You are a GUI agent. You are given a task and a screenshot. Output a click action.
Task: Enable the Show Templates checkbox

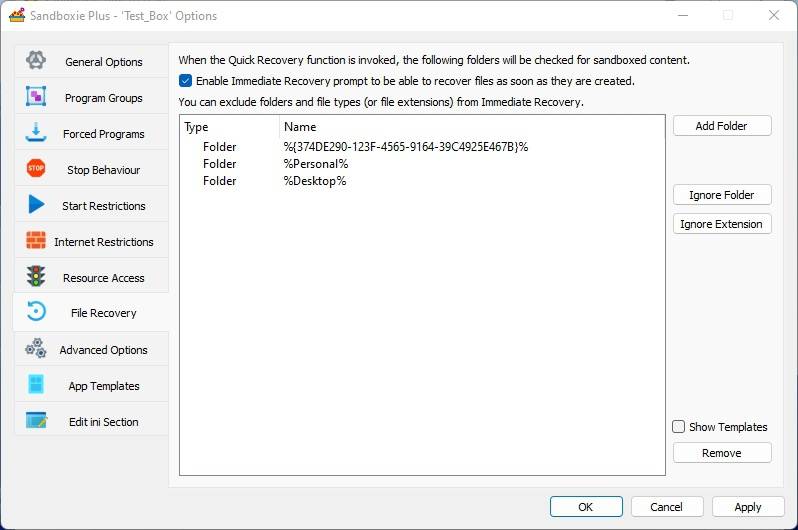tap(678, 427)
